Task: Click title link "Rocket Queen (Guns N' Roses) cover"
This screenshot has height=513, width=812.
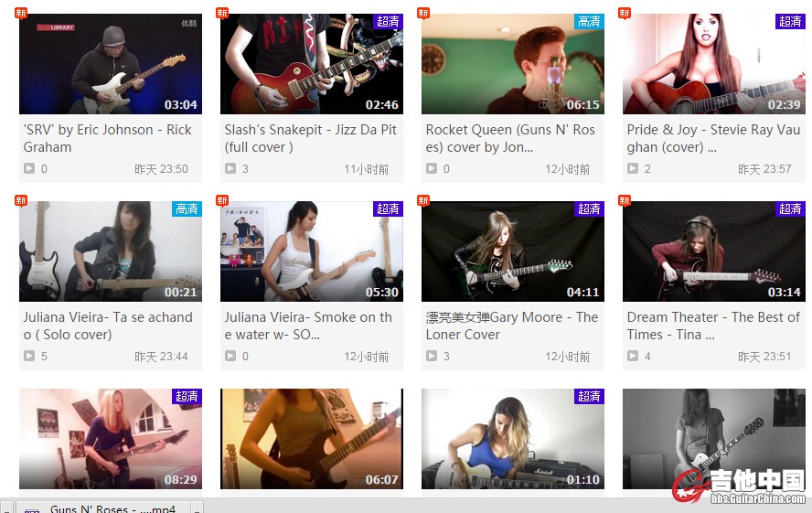Action: pyautogui.click(x=510, y=138)
